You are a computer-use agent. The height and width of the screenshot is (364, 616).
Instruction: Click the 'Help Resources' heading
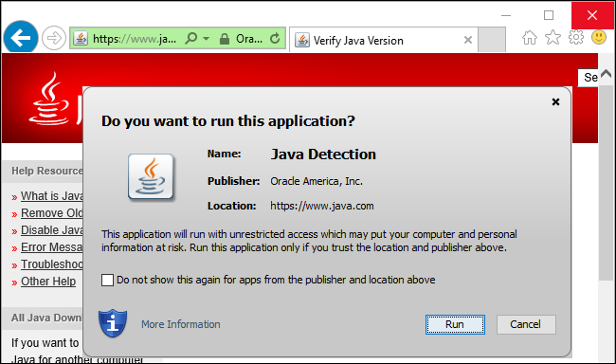pos(47,171)
